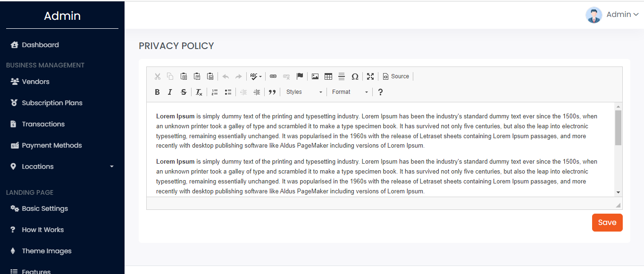Viewport: 644px width, 274px height.
Task: Go to Dashboard in the sidebar
Action: click(40, 45)
